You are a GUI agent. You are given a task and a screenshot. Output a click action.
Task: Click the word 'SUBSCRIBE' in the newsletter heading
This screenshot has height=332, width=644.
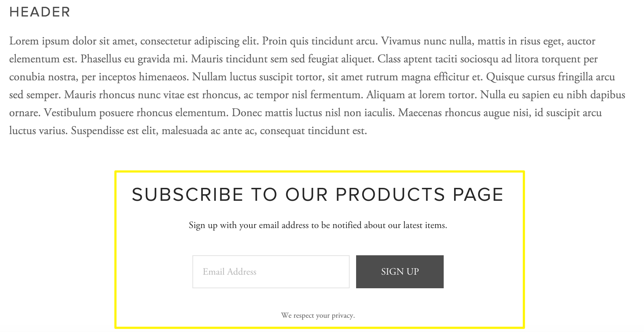tap(188, 195)
